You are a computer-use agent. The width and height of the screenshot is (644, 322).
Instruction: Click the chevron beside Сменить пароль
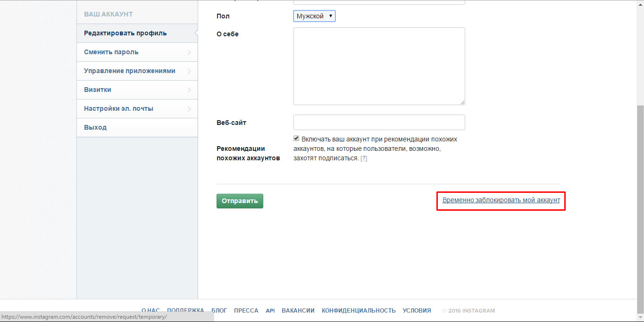[x=189, y=52]
